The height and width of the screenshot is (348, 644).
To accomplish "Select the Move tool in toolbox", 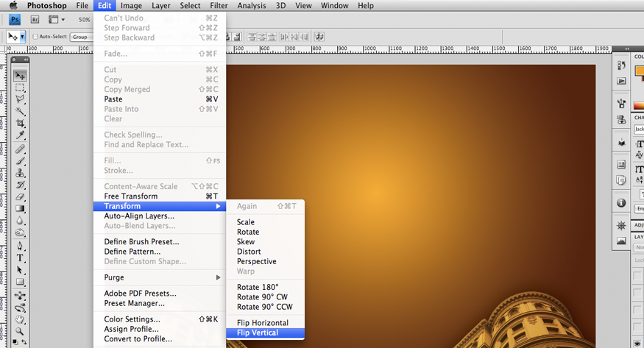I will (20, 76).
